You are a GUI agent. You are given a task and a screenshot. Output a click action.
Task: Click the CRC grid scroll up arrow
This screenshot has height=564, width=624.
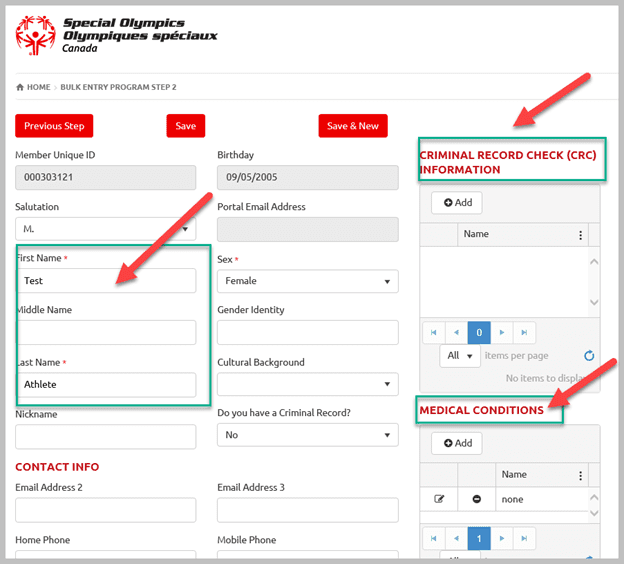594,262
